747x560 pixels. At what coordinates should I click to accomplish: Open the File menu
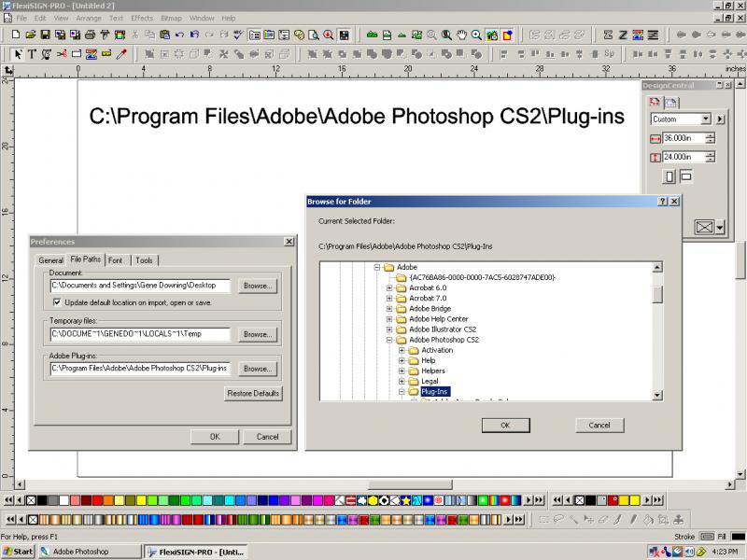pos(21,18)
